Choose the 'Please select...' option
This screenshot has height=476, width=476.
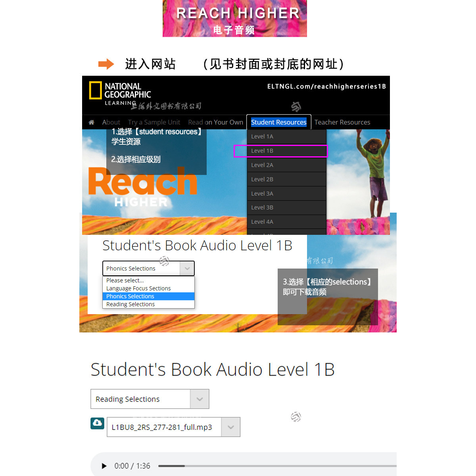click(148, 280)
